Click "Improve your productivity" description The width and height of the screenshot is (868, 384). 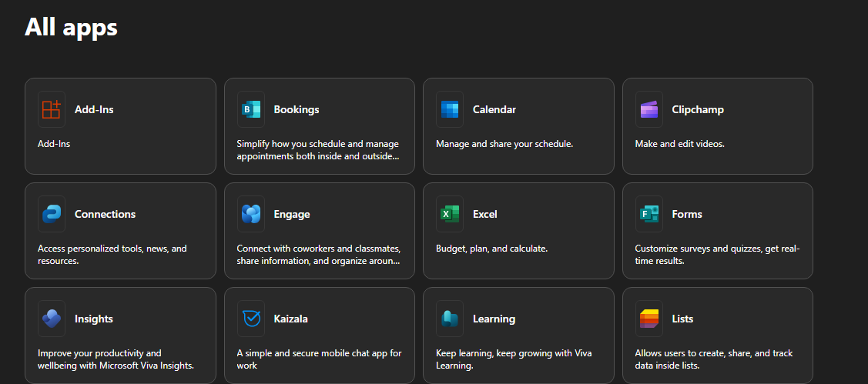pyautogui.click(x=116, y=359)
